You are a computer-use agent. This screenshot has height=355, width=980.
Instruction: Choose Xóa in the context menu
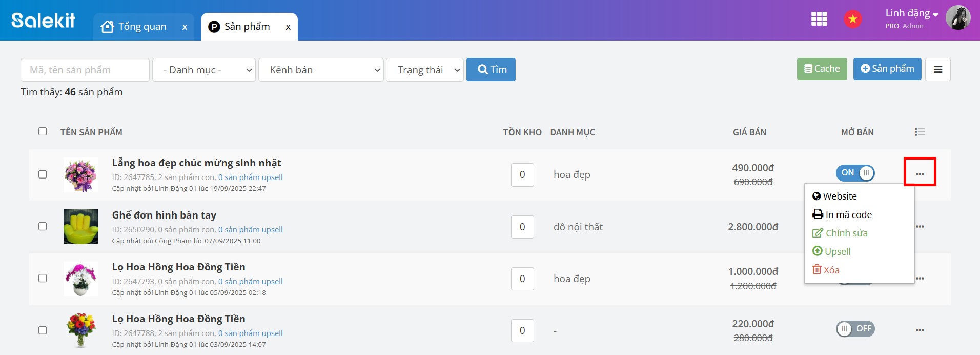(x=831, y=270)
